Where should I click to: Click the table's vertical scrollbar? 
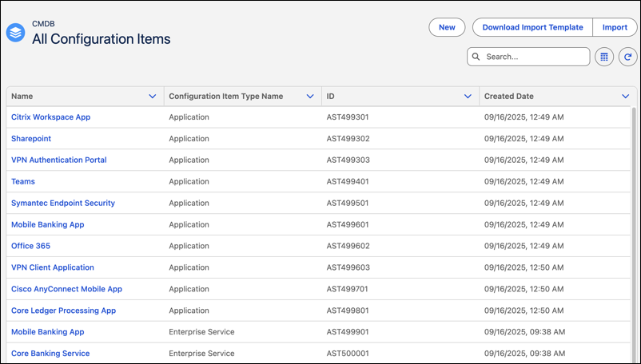coord(634,235)
